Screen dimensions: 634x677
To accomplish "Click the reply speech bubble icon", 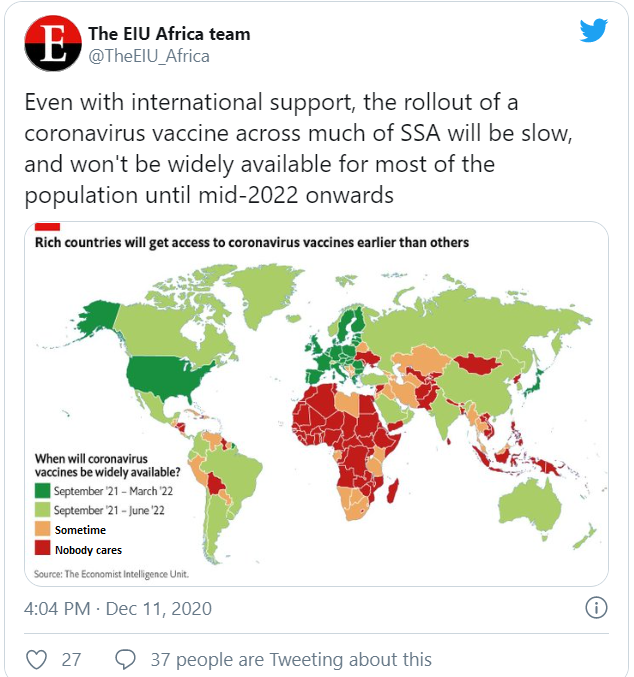I will [x=126, y=659].
